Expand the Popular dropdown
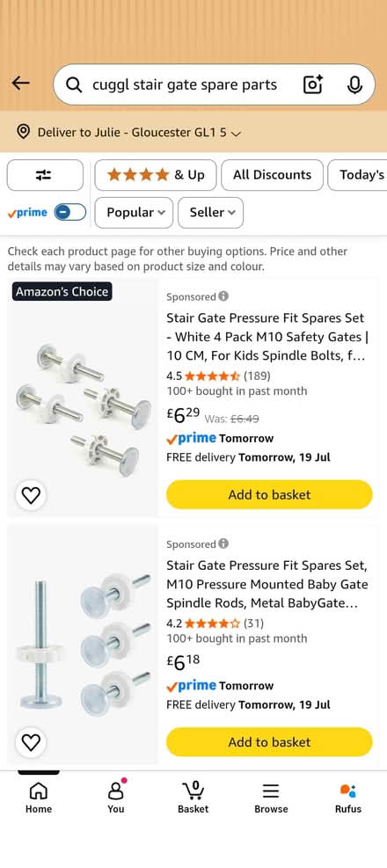Image resolution: width=387 pixels, height=868 pixels. click(x=134, y=213)
